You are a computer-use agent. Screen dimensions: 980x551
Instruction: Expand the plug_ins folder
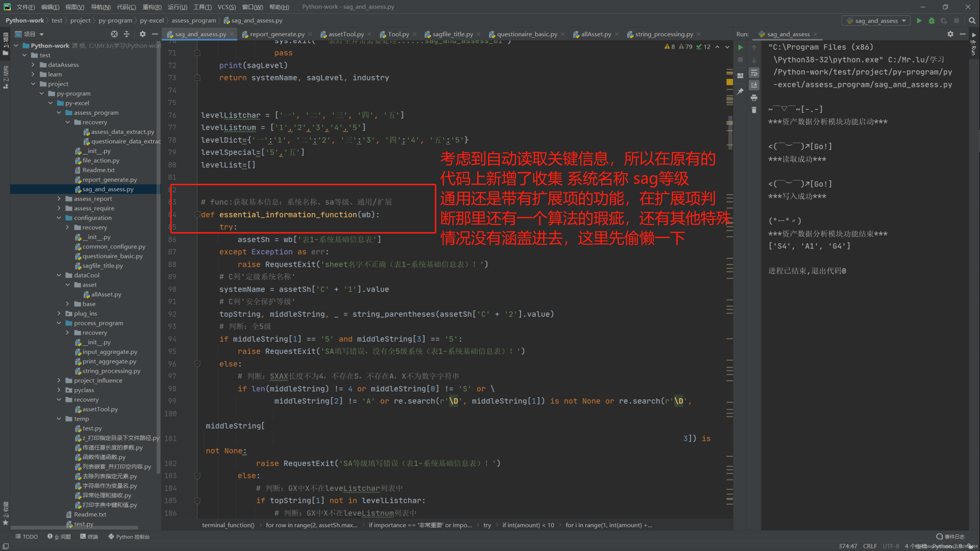[59, 313]
